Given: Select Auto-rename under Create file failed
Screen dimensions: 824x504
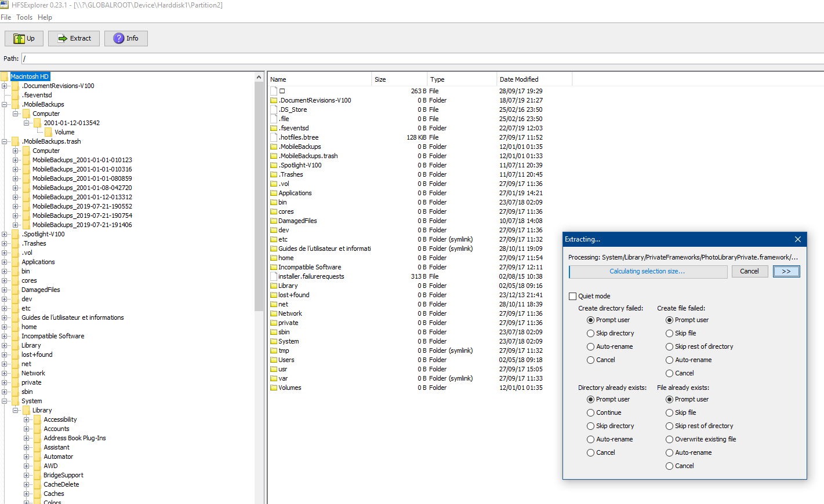Looking at the screenshot, I should 669,360.
